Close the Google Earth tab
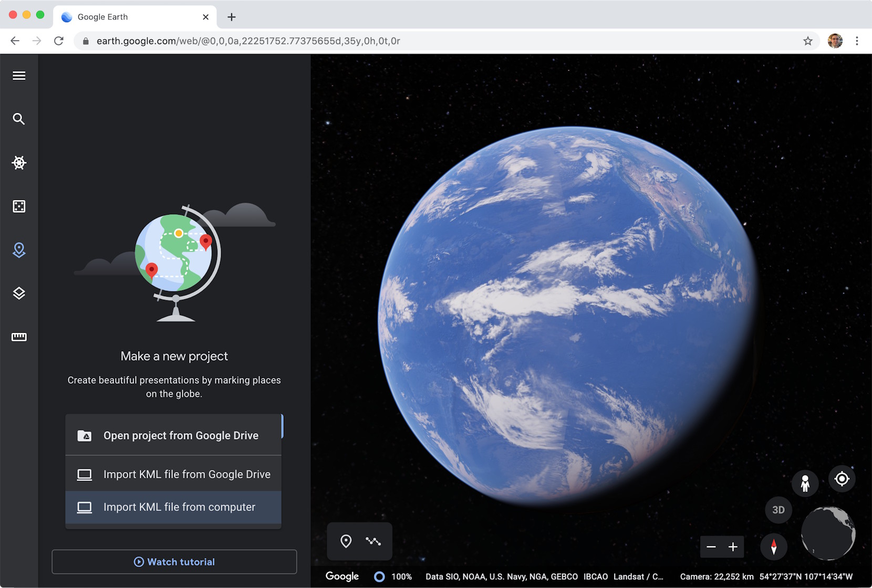This screenshot has width=872, height=588. 205,17
